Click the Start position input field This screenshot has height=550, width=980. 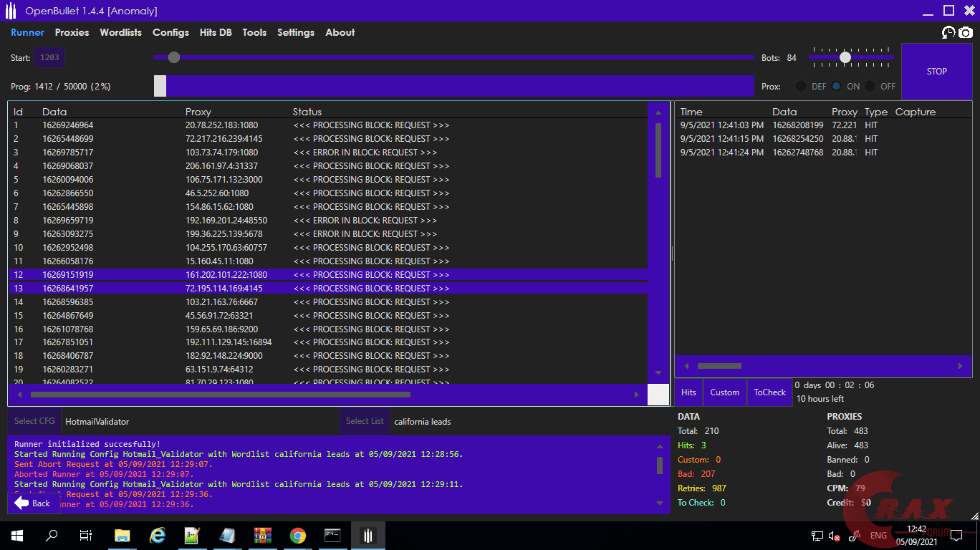[49, 57]
